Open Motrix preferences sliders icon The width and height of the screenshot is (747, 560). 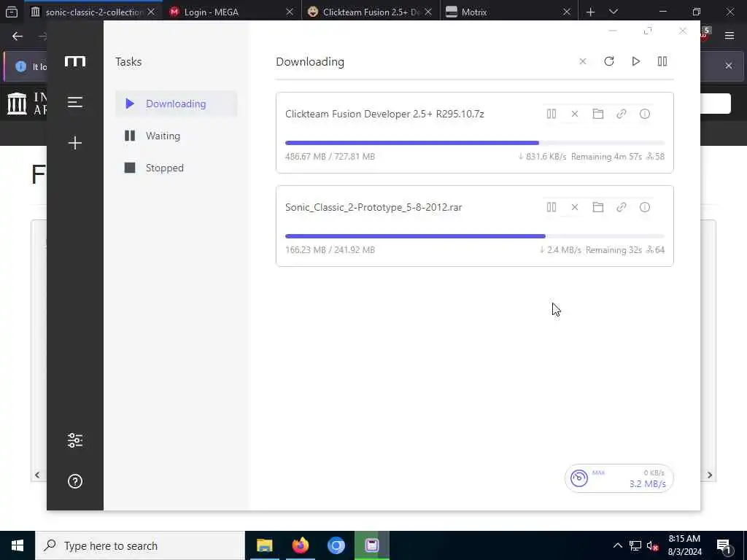[x=75, y=440]
